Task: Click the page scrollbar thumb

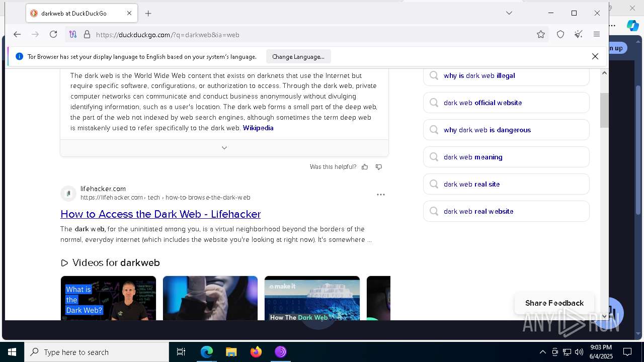Action: tap(604, 110)
